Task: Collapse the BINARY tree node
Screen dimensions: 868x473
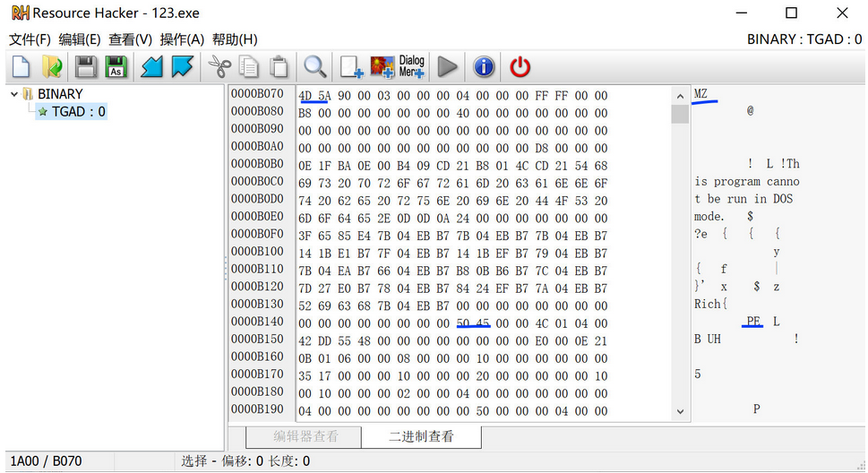Action: [x=14, y=94]
